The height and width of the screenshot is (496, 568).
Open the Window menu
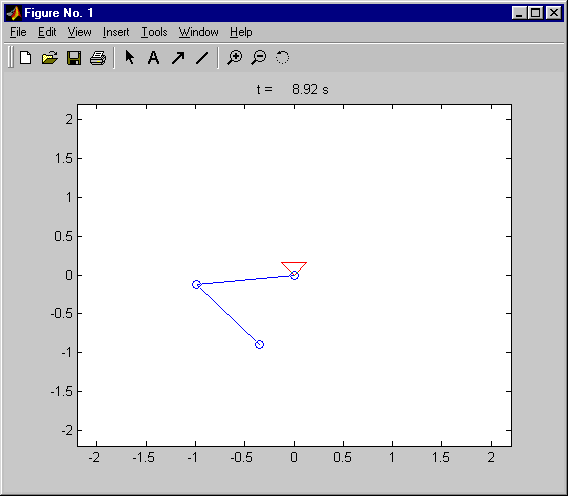[x=199, y=32]
